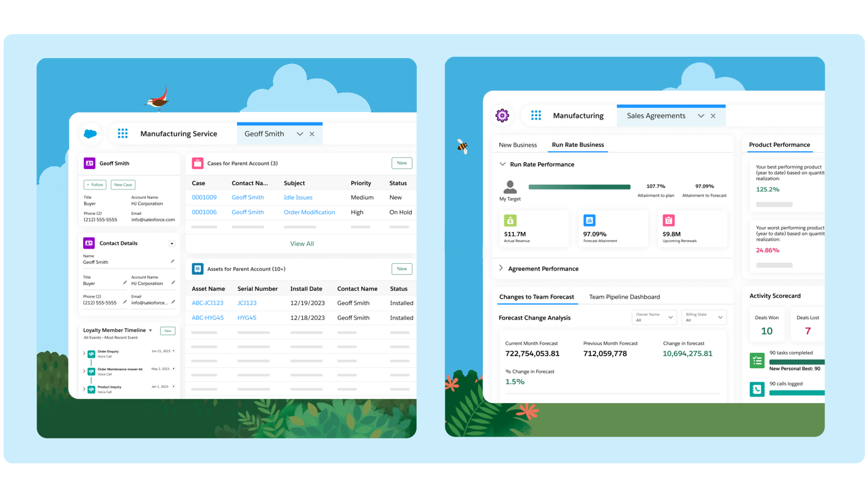Open the Owner Name dropdown filter
Viewport: 868px width, 501px height.
pos(654,317)
